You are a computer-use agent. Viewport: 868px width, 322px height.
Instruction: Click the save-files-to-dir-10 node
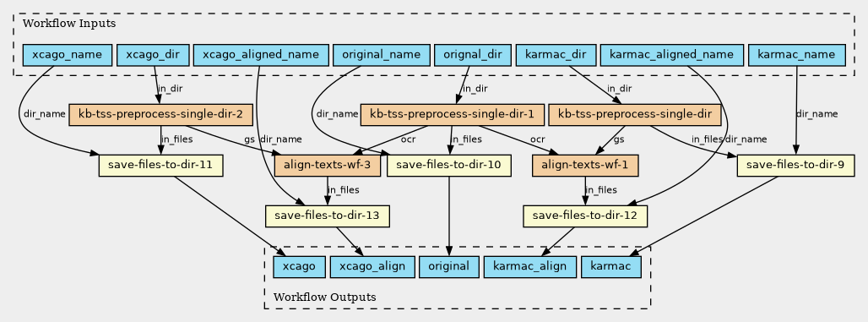tap(449, 165)
